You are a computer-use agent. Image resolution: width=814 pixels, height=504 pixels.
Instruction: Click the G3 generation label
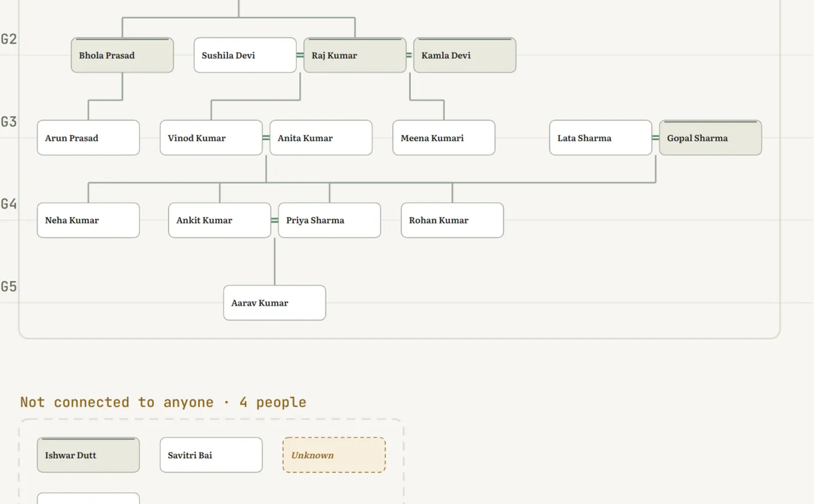pyautogui.click(x=9, y=121)
